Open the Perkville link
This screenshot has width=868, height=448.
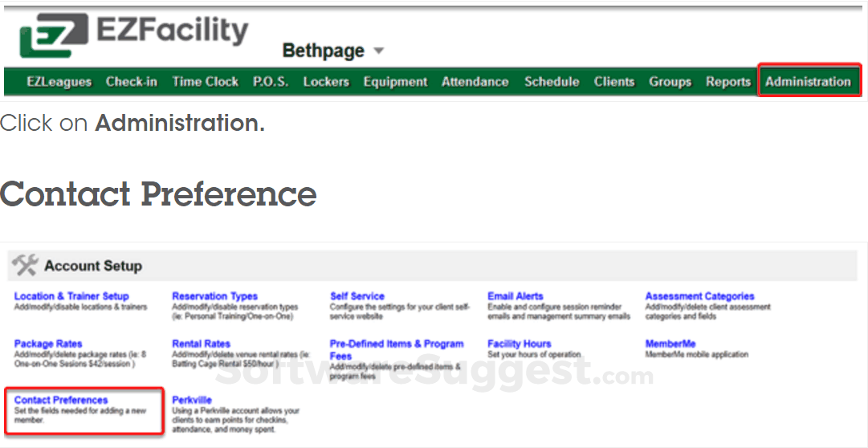point(192,400)
